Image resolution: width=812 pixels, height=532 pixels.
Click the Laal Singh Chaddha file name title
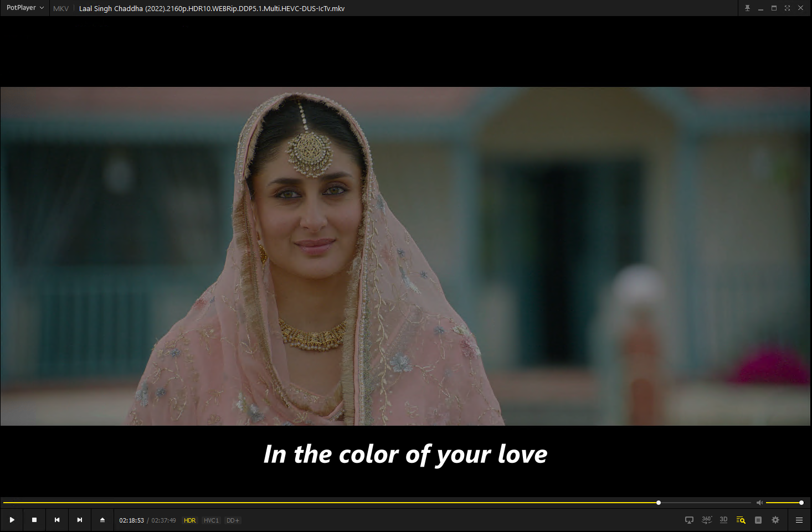pyautogui.click(x=212, y=8)
